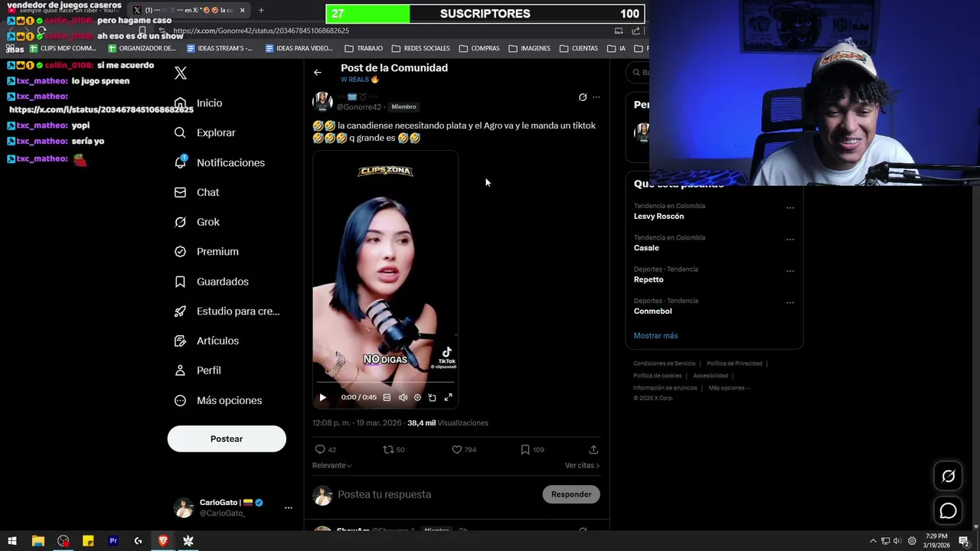Click the floating chat messages button

click(x=948, y=511)
